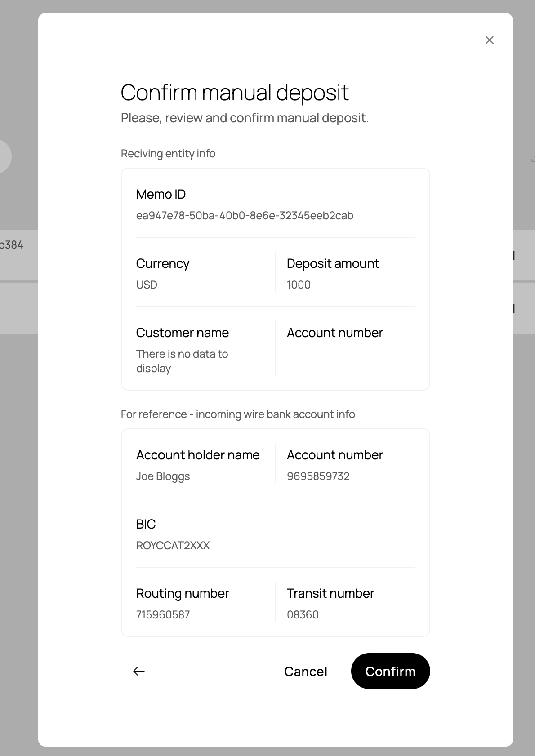This screenshot has height=756, width=535.
Task: Go back using the left arrow icon
Action: click(x=139, y=671)
